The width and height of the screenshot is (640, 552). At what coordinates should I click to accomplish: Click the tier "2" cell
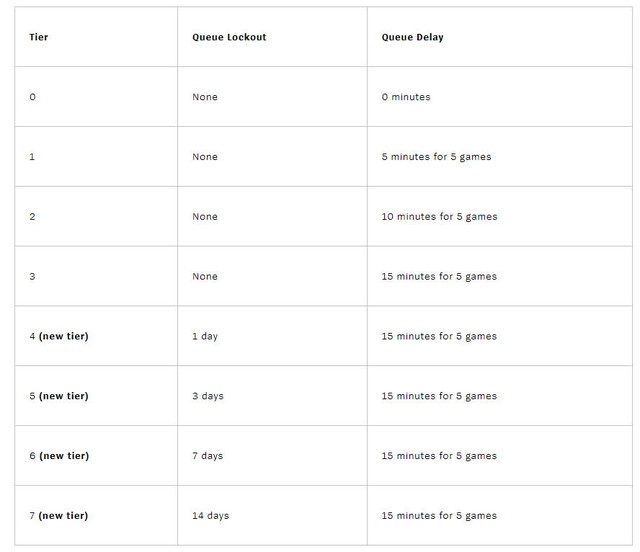[x=33, y=217]
